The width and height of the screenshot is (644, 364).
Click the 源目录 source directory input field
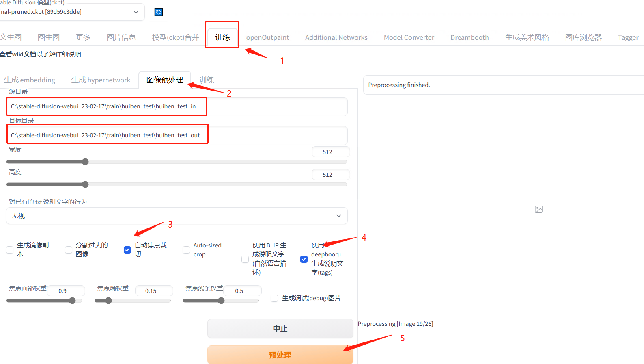(177, 106)
